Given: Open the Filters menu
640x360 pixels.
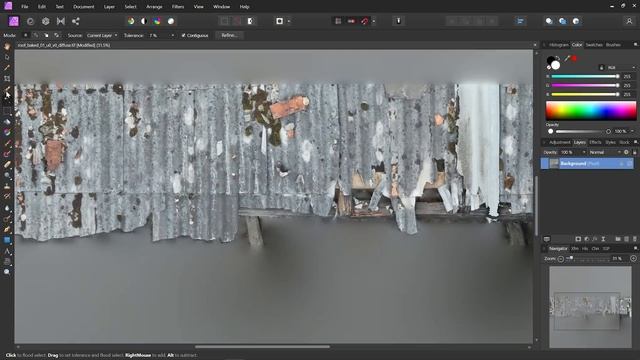Looking at the screenshot, I should (178, 7).
